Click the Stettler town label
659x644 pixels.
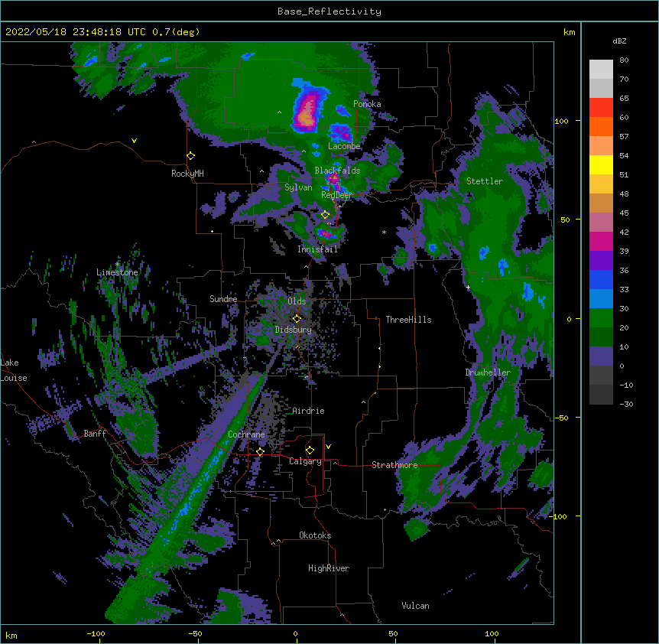point(485,181)
